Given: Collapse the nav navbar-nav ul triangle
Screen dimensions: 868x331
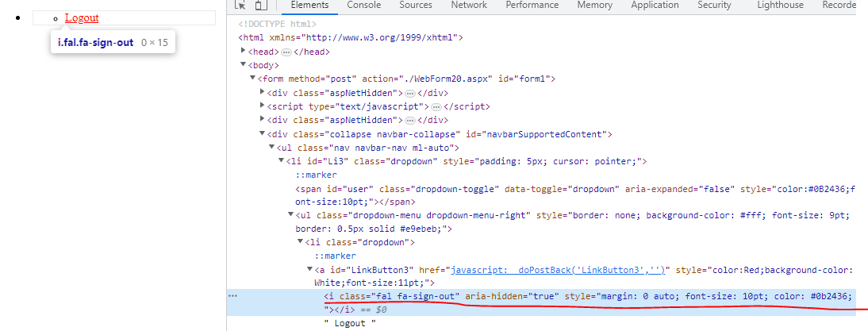Looking at the screenshot, I should pyautogui.click(x=271, y=147).
